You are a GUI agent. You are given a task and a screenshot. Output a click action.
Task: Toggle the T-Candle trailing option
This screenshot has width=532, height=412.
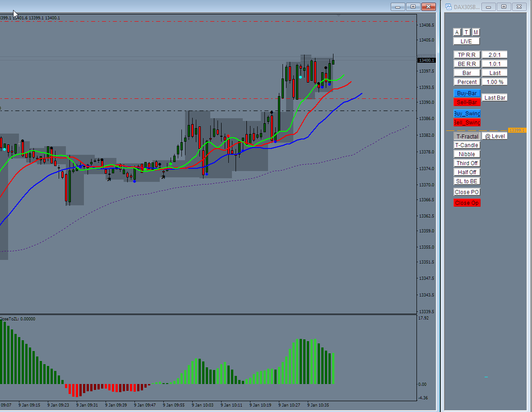(x=467, y=145)
